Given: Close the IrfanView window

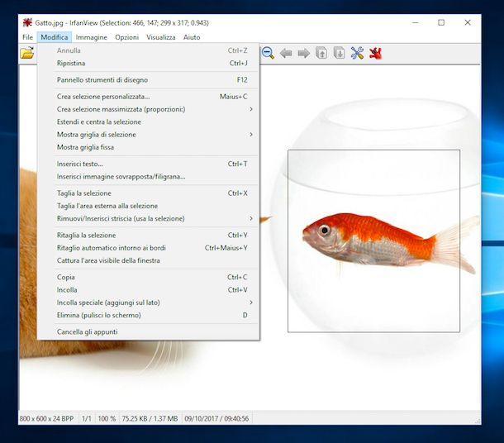Looking at the screenshot, I should (468, 22).
